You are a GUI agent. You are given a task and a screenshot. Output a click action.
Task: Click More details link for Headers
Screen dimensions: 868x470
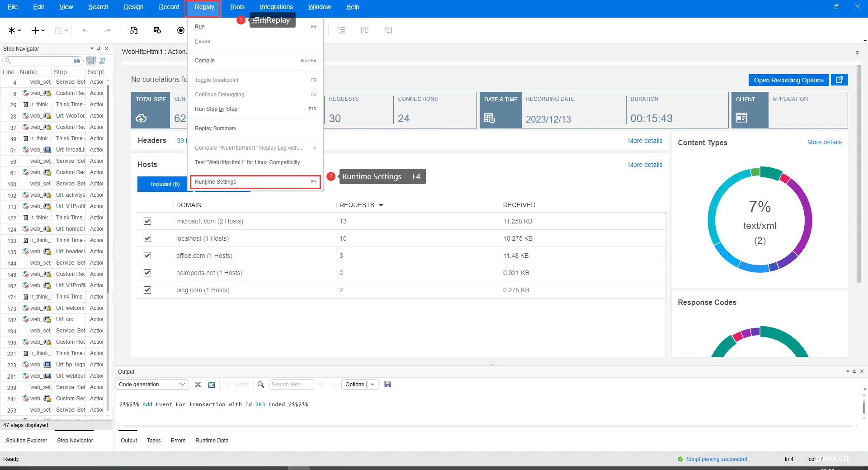(x=645, y=141)
